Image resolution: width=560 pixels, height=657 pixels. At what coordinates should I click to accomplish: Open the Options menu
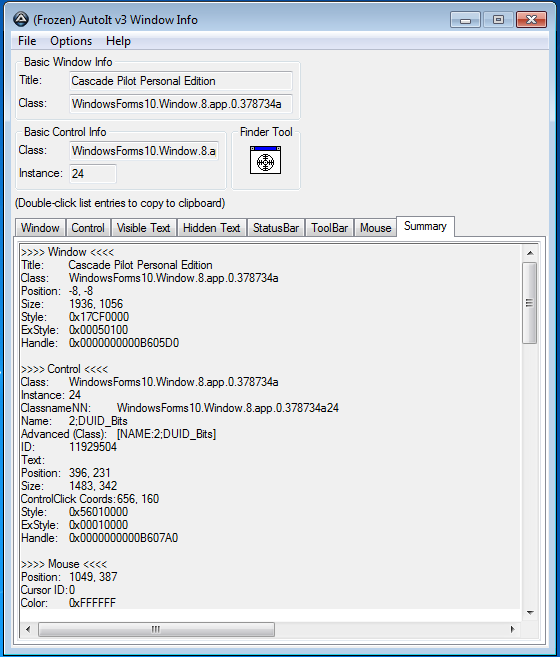pyautogui.click(x=71, y=41)
